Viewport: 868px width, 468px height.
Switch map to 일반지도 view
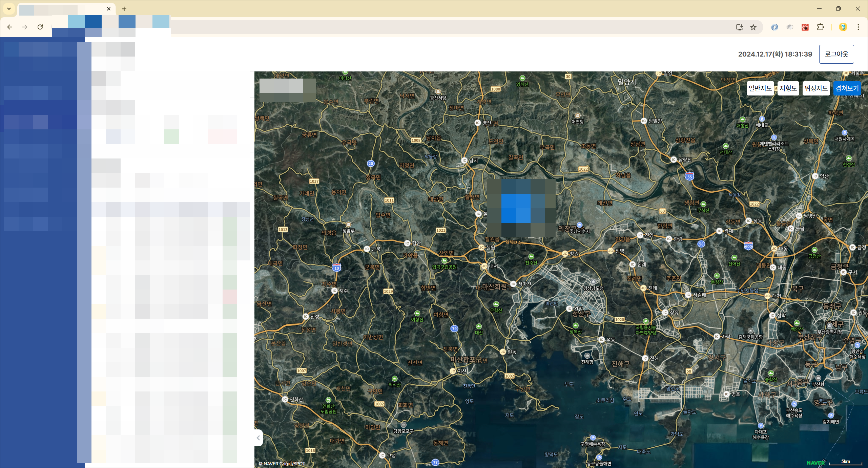coord(760,88)
